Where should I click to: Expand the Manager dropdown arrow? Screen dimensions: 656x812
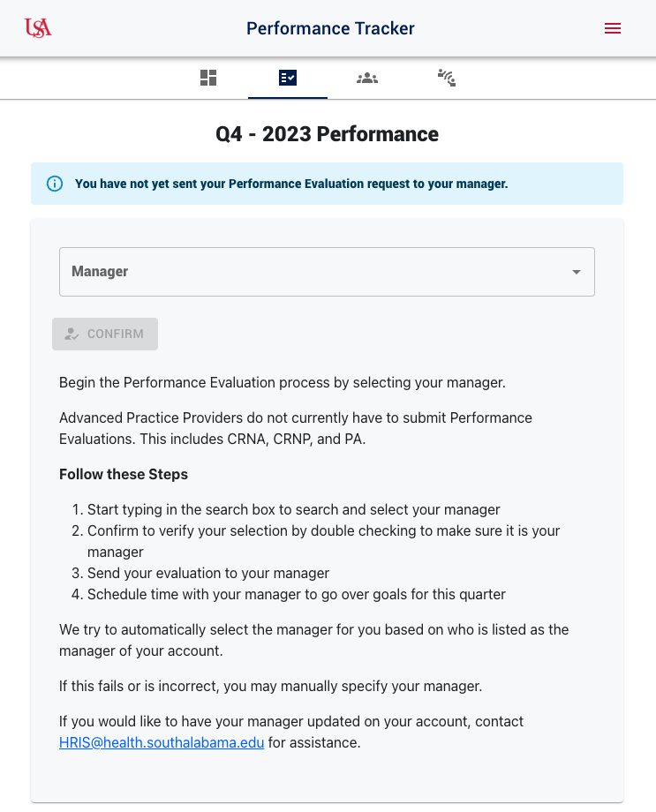[577, 272]
